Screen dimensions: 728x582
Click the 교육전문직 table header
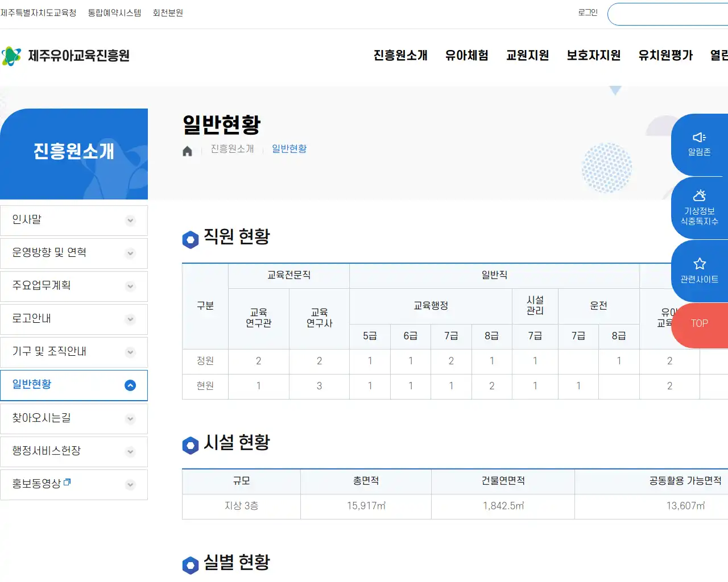click(x=289, y=275)
